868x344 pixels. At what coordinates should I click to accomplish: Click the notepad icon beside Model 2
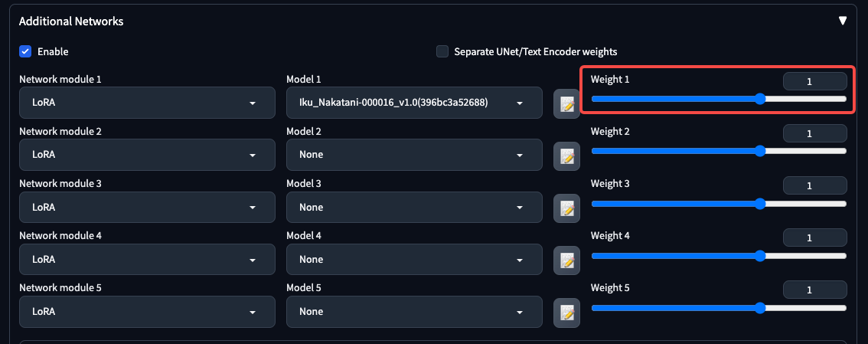[566, 156]
